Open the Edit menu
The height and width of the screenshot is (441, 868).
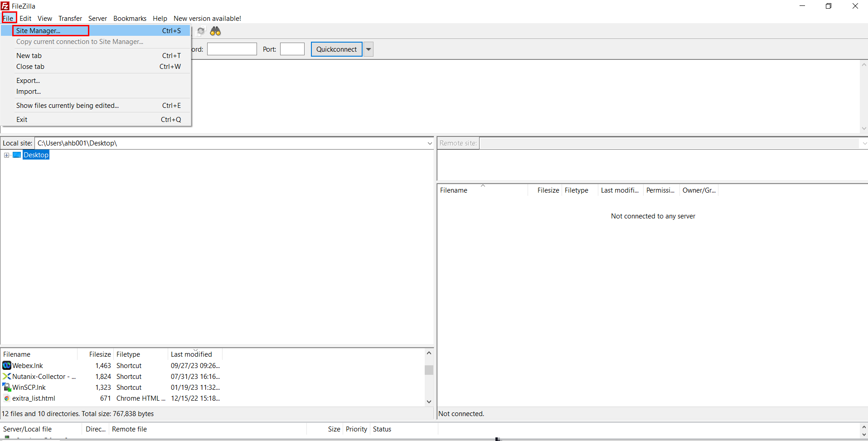(25, 18)
